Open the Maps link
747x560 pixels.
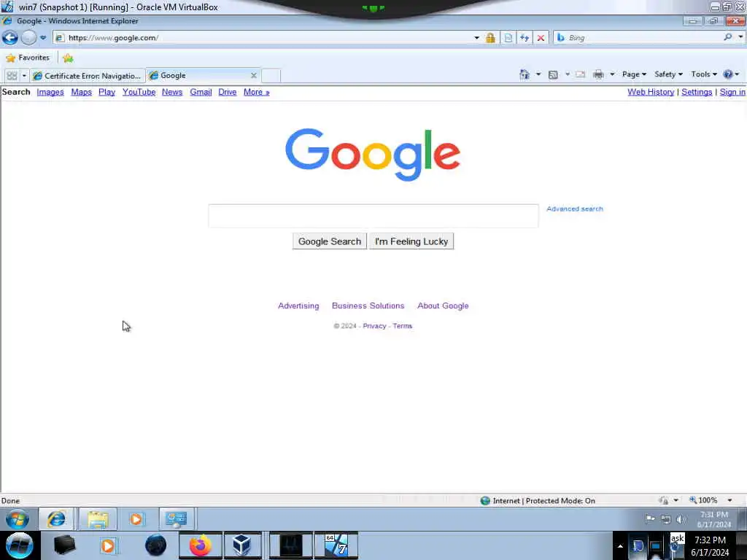[82, 92]
